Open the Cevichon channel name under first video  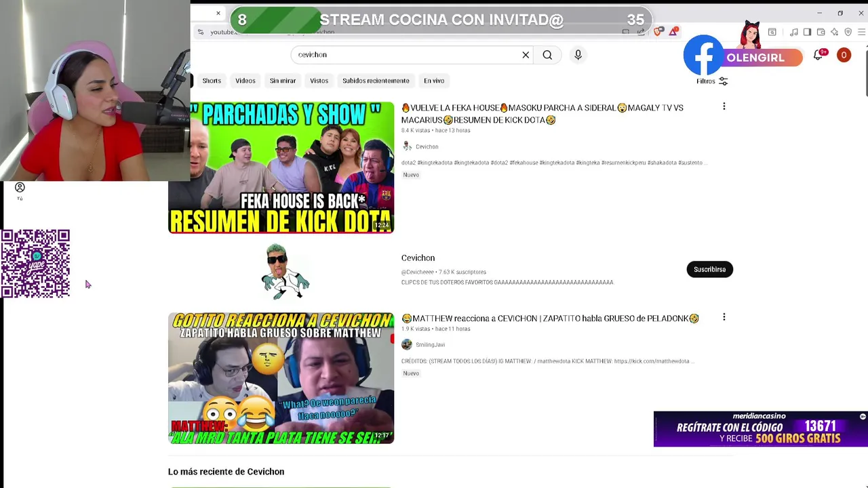click(427, 146)
